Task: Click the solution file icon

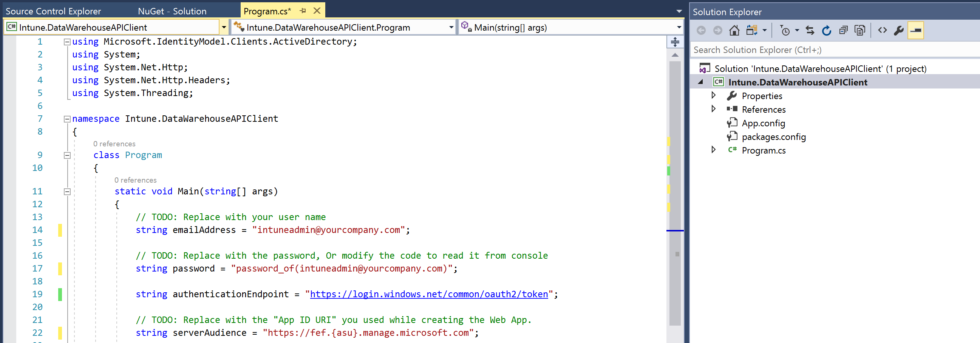Action: [x=705, y=68]
